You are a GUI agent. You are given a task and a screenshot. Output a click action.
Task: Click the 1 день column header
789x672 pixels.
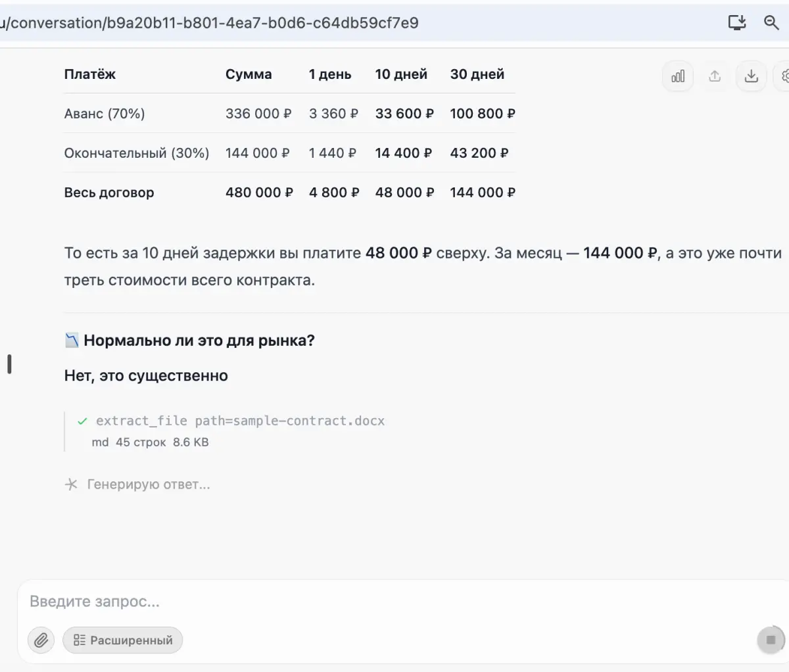tap(330, 74)
